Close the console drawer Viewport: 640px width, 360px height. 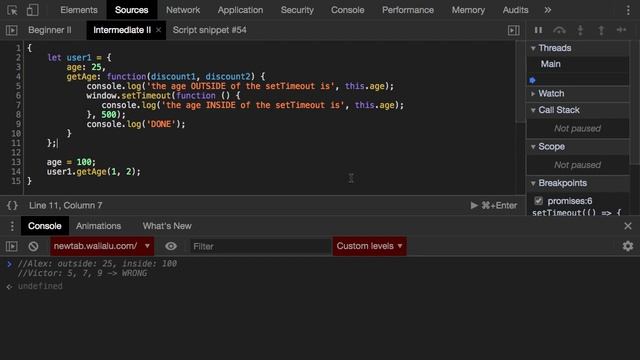tap(628, 226)
